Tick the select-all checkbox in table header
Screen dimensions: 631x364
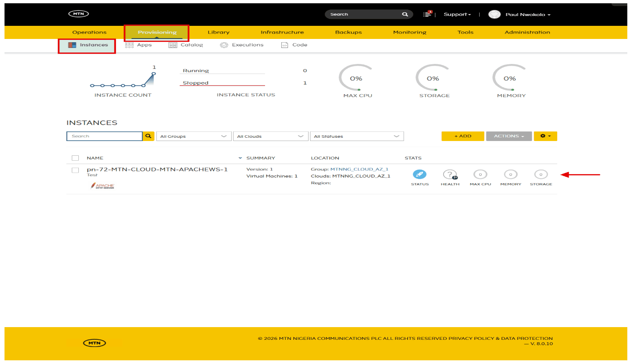(75, 158)
